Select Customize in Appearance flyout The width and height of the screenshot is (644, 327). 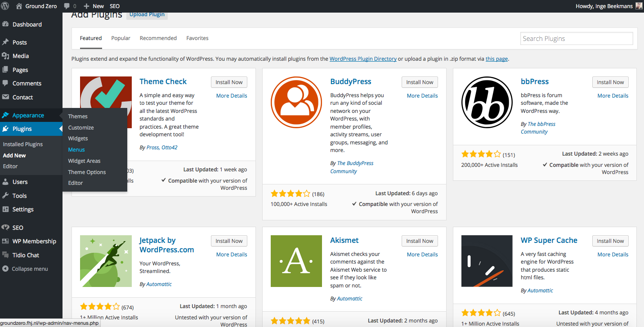pos(81,127)
